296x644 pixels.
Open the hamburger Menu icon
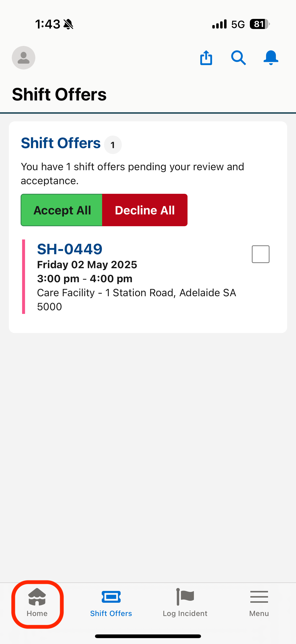[x=259, y=597]
